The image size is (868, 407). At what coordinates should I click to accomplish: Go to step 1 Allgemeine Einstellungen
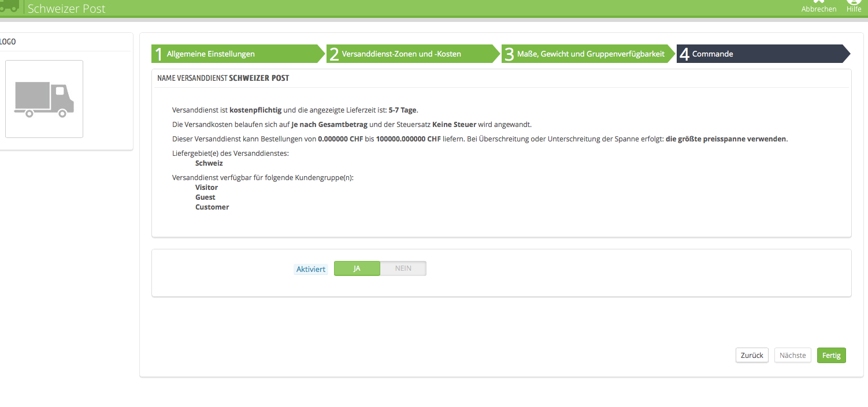click(x=238, y=54)
